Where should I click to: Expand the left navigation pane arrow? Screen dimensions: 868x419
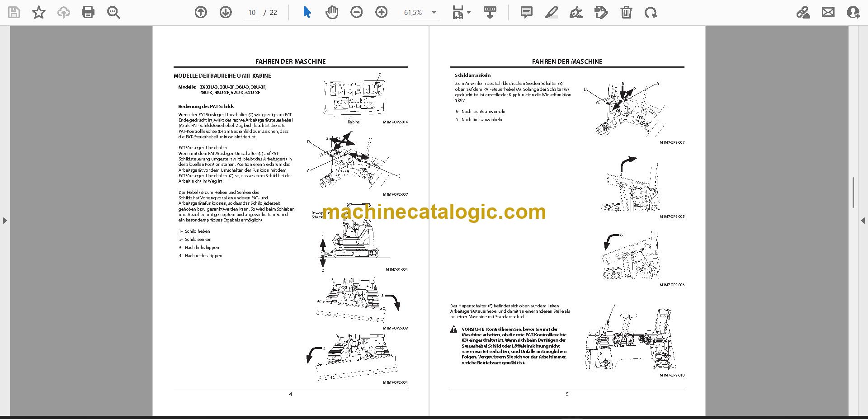coord(5,221)
